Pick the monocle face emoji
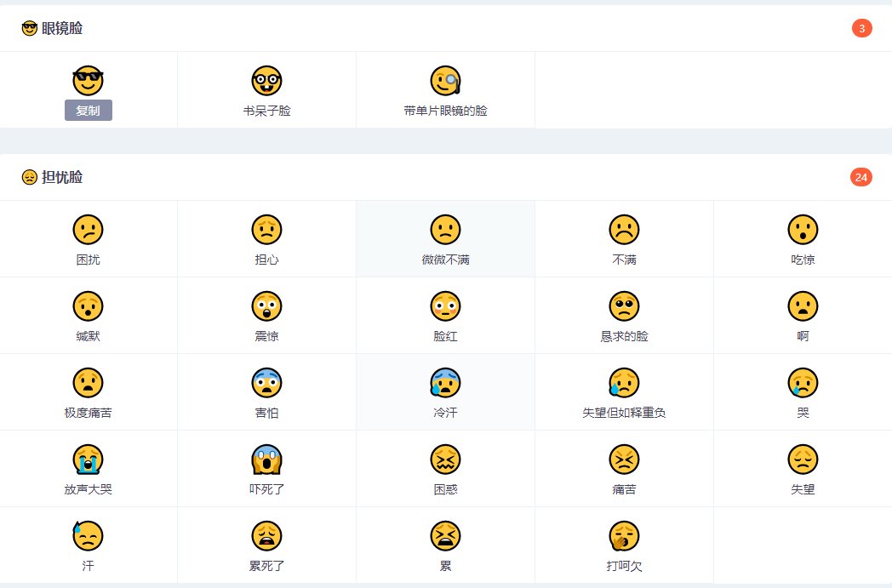The width and height of the screenshot is (892, 588). (445, 81)
